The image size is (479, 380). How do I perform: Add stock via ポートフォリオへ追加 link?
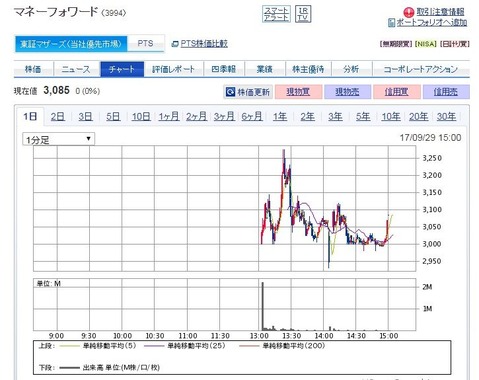point(432,22)
